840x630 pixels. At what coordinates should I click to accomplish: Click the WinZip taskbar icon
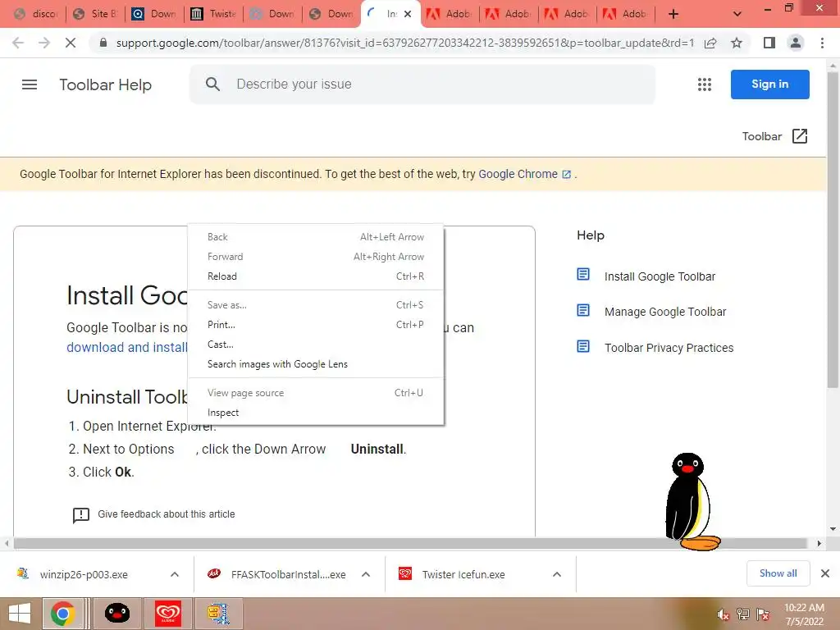pos(218,614)
